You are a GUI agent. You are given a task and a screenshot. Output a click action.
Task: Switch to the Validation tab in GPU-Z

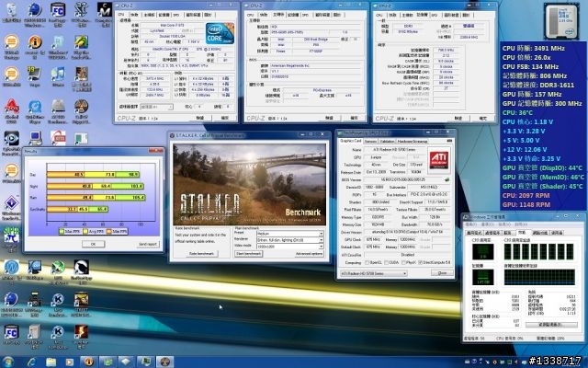pos(387,141)
